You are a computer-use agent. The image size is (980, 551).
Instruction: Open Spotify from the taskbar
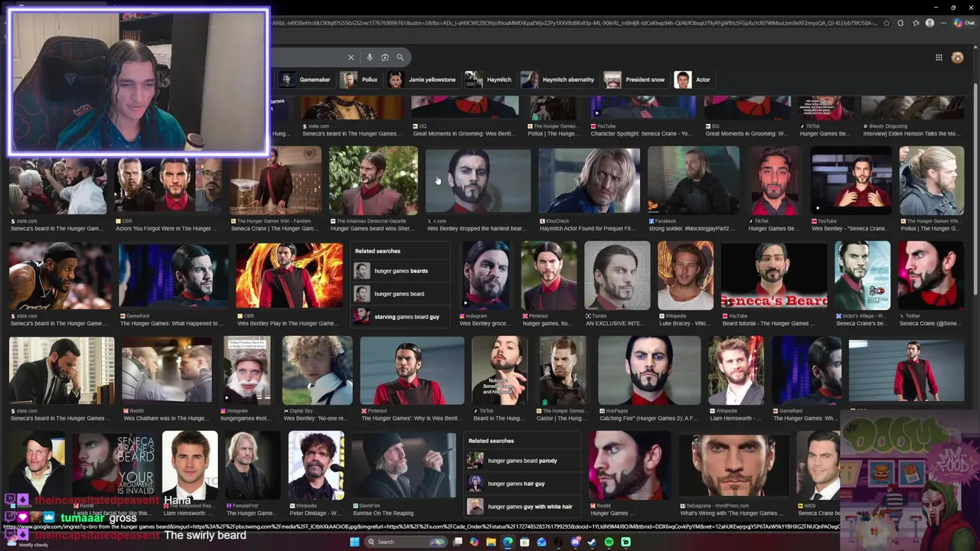click(x=609, y=542)
